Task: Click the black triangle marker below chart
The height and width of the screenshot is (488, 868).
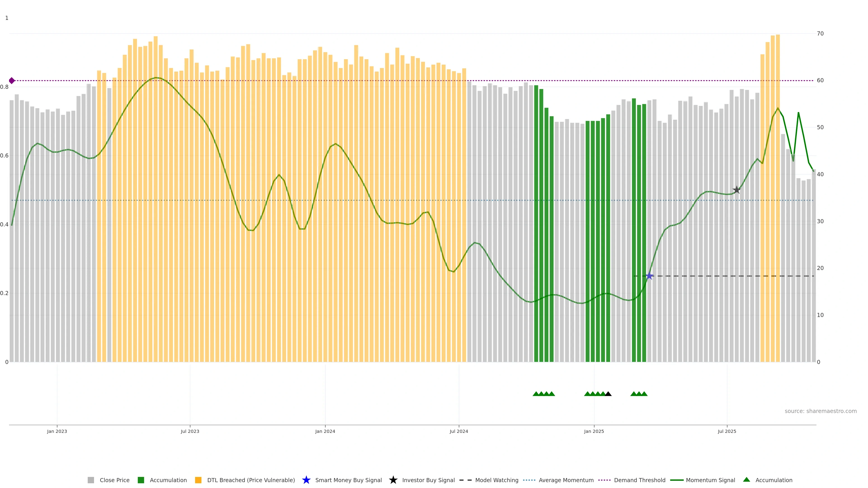Action: click(608, 394)
